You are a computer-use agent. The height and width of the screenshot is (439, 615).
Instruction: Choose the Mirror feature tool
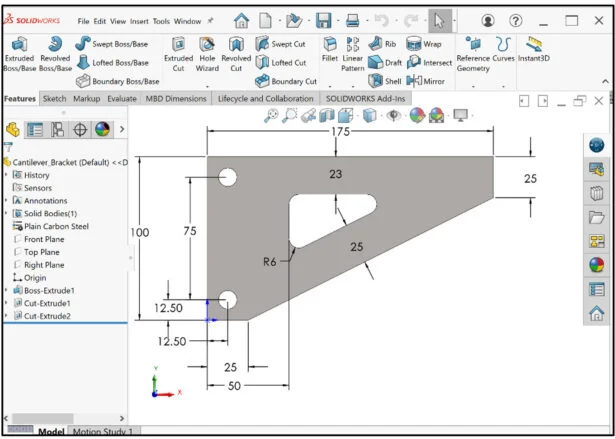coord(425,81)
